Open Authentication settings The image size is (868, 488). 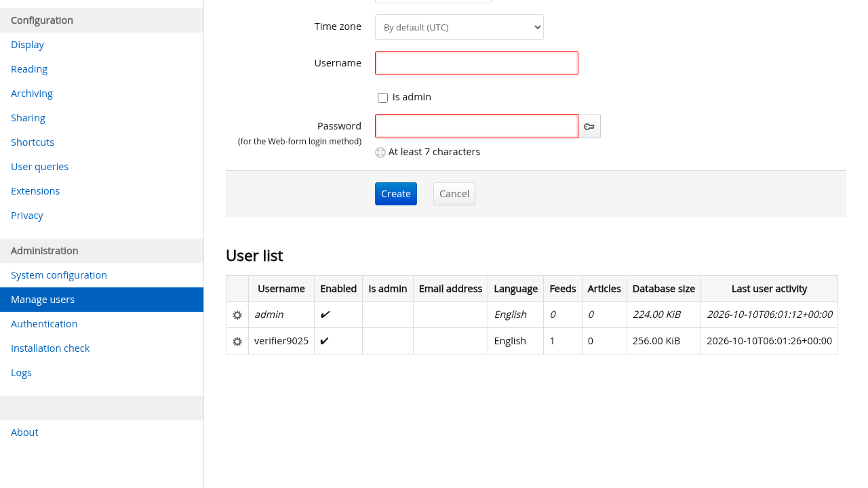(44, 324)
